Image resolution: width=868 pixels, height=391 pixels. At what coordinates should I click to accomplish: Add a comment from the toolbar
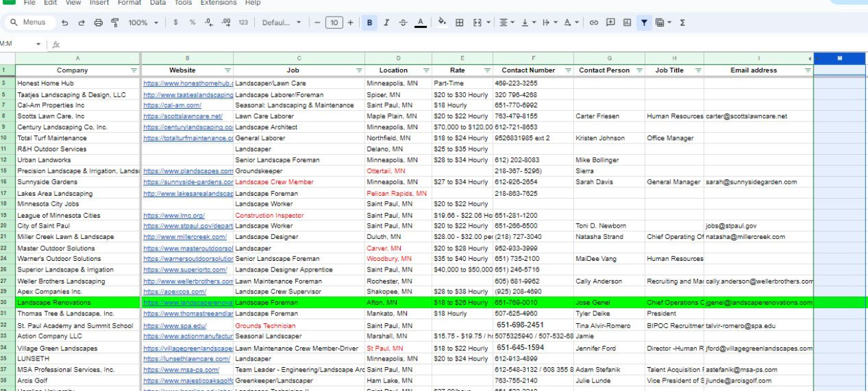pyautogui.click(x=611, y=23)
